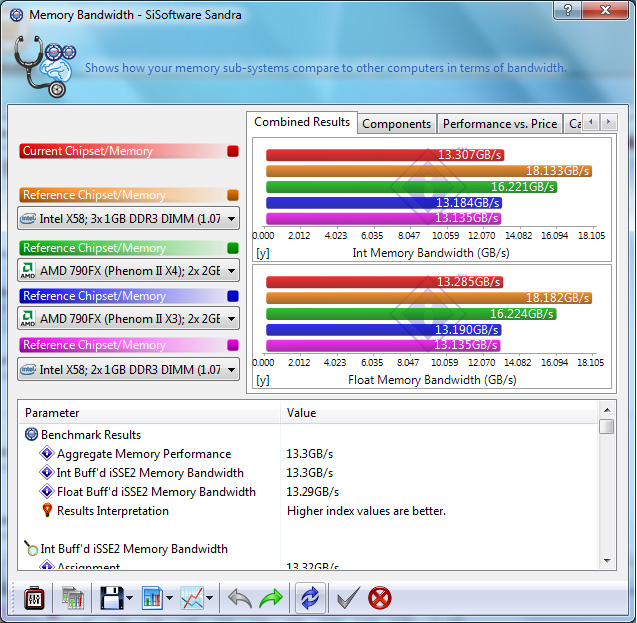The image size is (637, 623).
Task: Click the red cancel icon
Action: pos(379,598)
